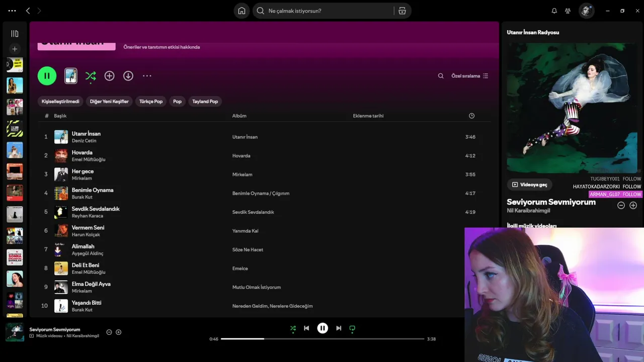The width and height of the screenshot is (644, 362).
Task: Create a new playlist with plus icon
Action: coord(15,49)
